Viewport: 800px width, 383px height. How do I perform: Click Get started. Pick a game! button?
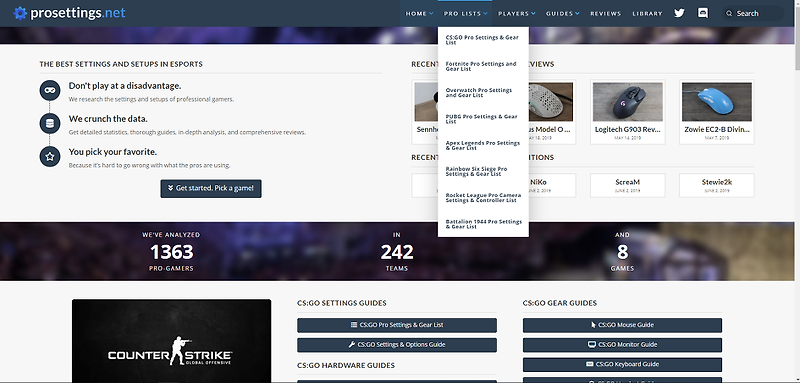(211, 188)
